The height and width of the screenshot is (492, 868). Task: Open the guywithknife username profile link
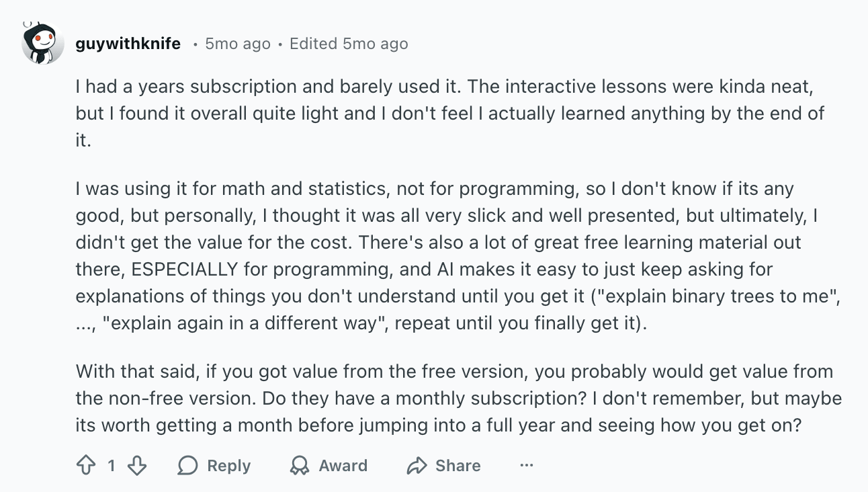point(128,44)
